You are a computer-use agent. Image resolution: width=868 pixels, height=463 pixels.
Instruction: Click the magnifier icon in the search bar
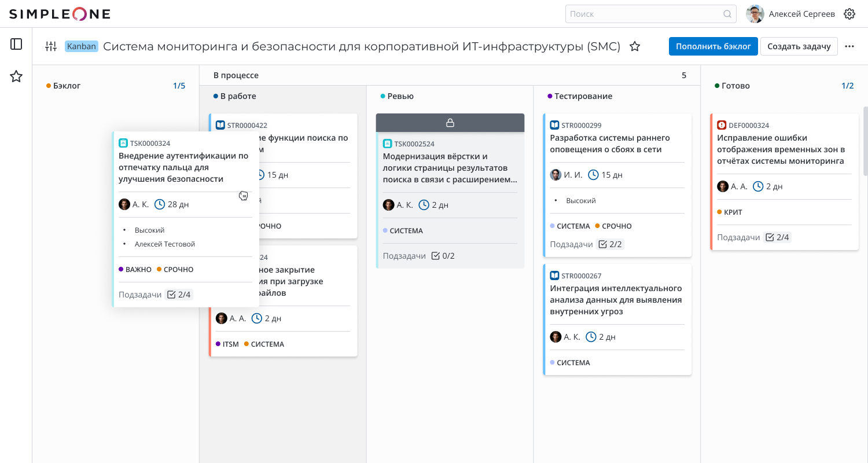tap(727, 13)
